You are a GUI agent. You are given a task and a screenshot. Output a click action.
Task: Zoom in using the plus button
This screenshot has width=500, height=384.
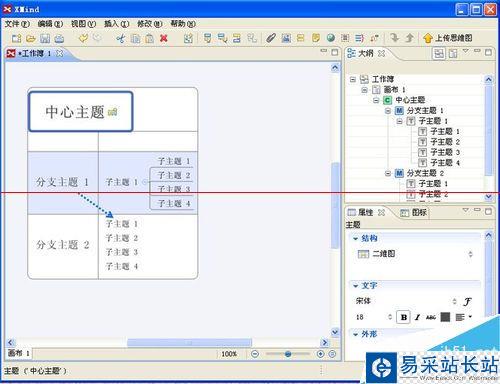click(320, 354)
